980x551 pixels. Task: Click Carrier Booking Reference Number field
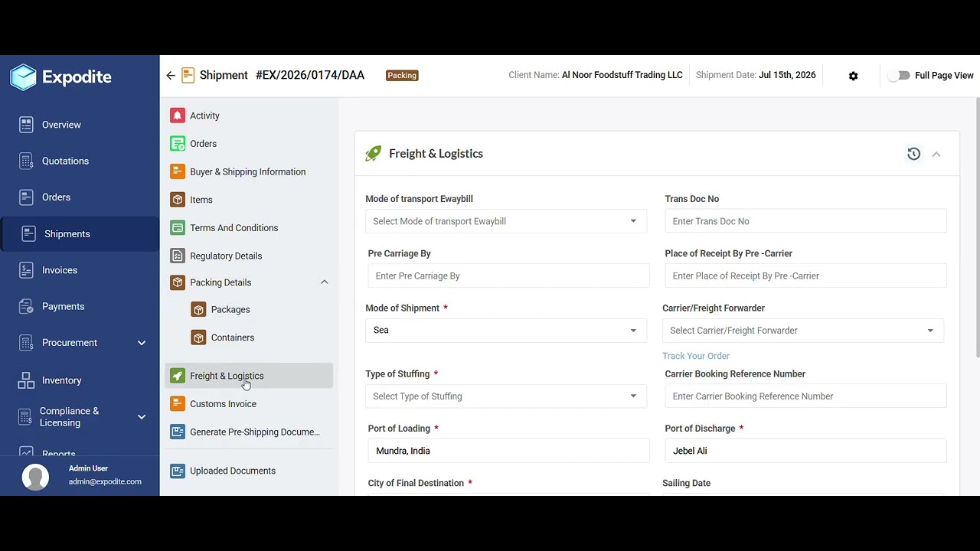click(806, 396)
